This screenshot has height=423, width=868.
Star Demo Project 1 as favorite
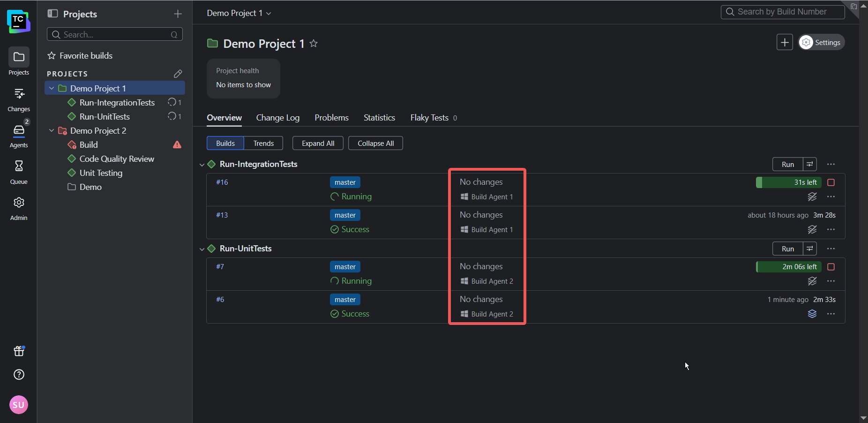click(x=314, y=44)
